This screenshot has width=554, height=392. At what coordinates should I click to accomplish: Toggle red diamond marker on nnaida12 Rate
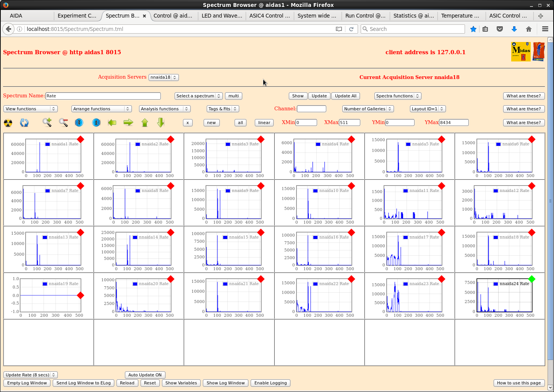point(532,186)
